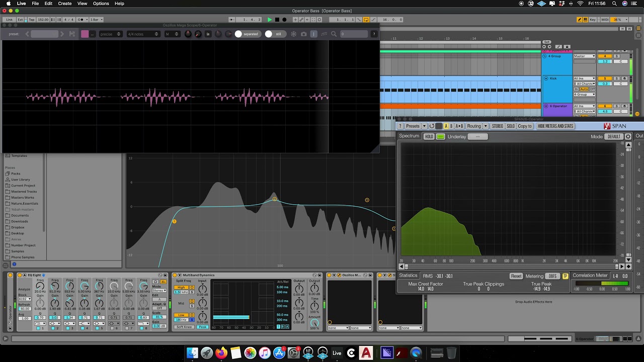Open Finder from the Dock
Viewport: 644px width, 362px height.
pos(192,353)
